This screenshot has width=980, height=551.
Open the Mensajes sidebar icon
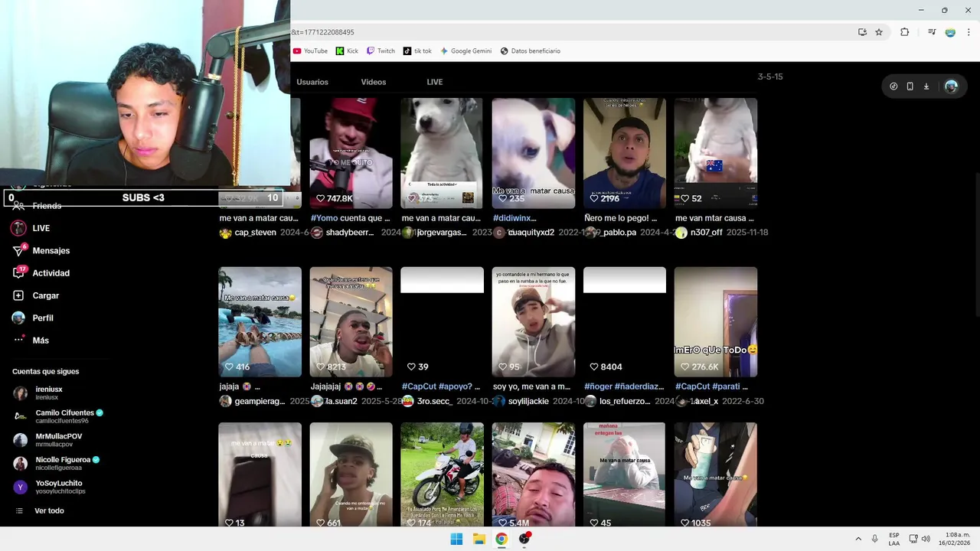tap(18, 251)
